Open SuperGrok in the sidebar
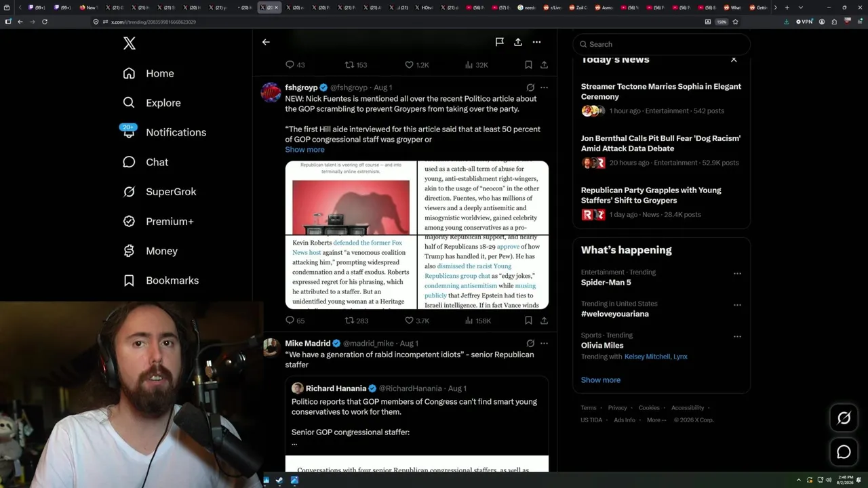Screen dimensions: 868x488 pyautogui.click(x=159, y=192)
